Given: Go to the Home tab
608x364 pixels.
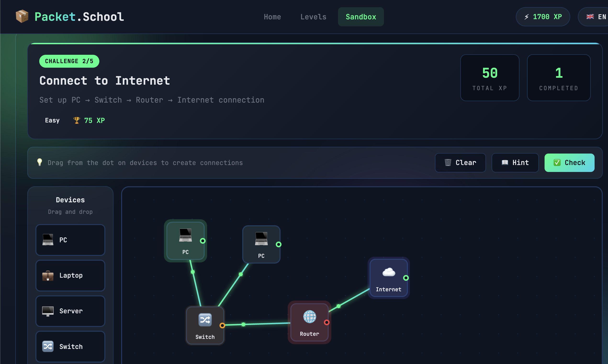Looking at the screenshot, I should pos(272,17).
